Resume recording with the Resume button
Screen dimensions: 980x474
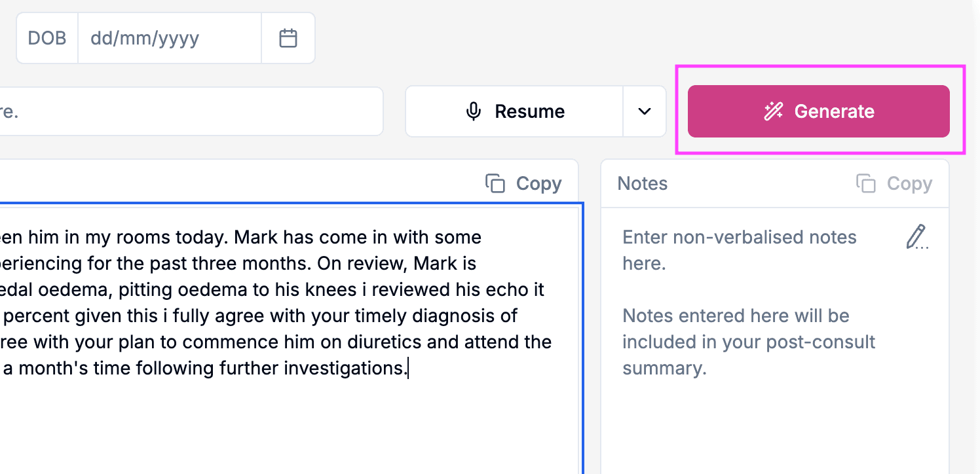pyautogui.click(x=514, y=111)
